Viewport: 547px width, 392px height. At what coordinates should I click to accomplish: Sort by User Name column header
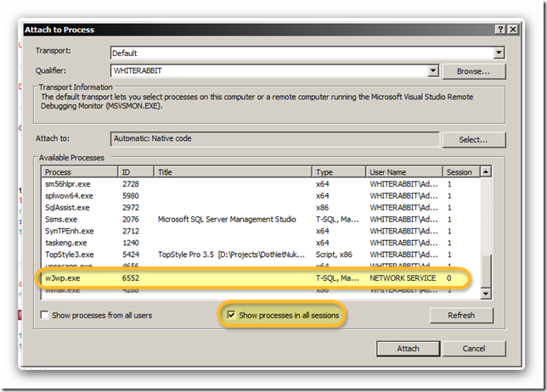pyautogui.click(x=403, y=171)
